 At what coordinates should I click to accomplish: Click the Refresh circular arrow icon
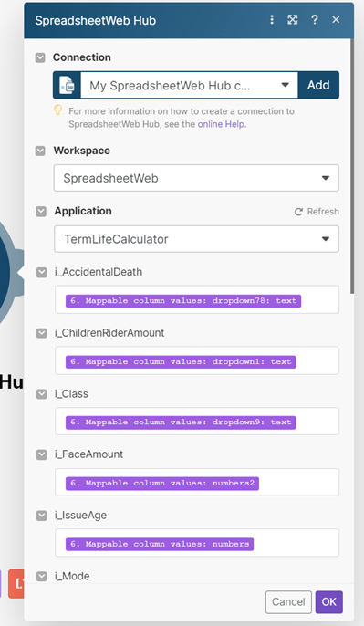point(298,212)
